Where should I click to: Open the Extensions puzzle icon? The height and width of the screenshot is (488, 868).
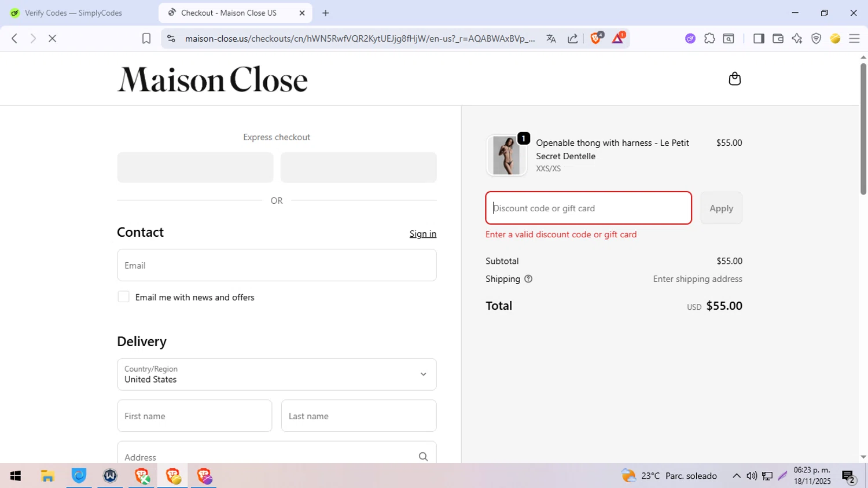pyautogui.click(x=709, y=38)
